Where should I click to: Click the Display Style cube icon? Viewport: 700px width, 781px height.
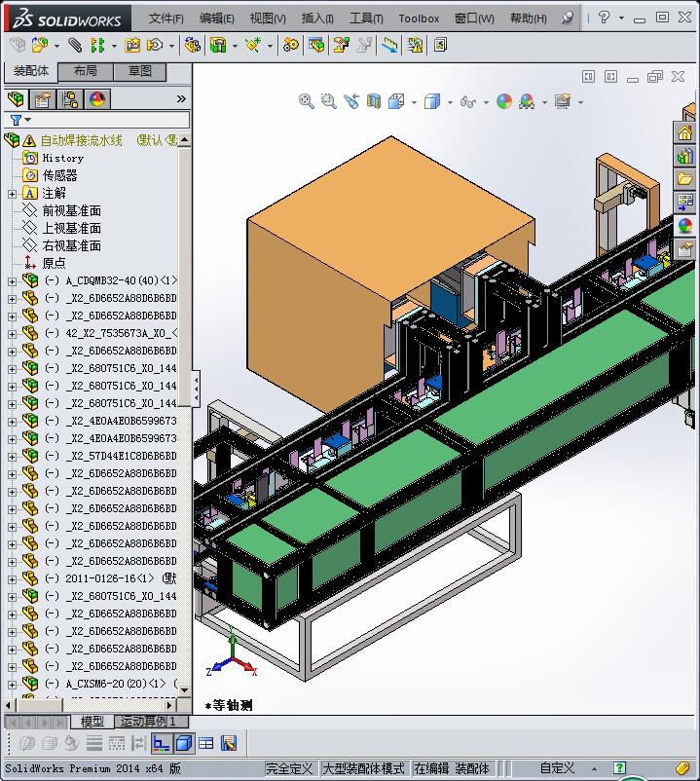click(x=432, y=101)
